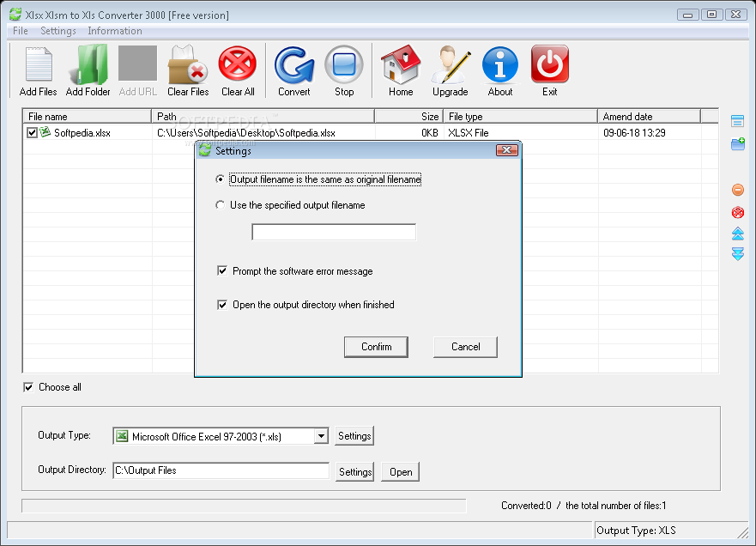This screenshot has height=546, width=756.
Task: Open the Output Type dropdown list
Action: (x=323, y=435)
